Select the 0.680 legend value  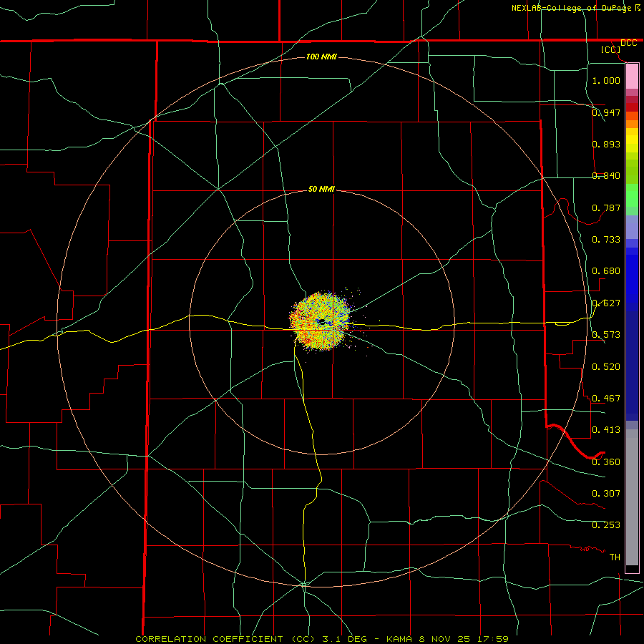606,271
